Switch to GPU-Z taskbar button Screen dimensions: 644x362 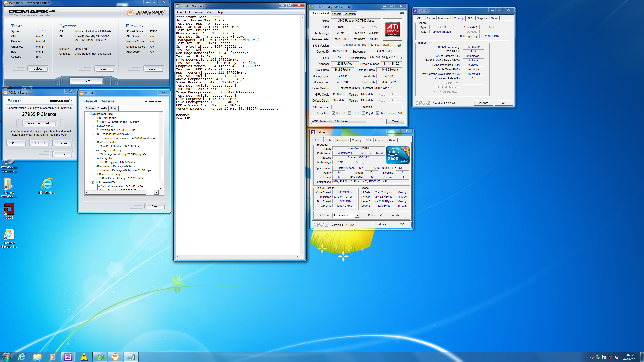point(100,357)
